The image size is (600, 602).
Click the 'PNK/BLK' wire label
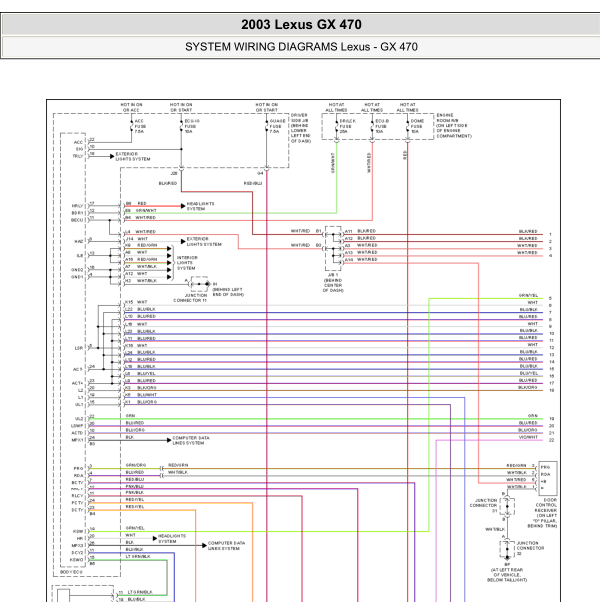[x=135, y=492]
